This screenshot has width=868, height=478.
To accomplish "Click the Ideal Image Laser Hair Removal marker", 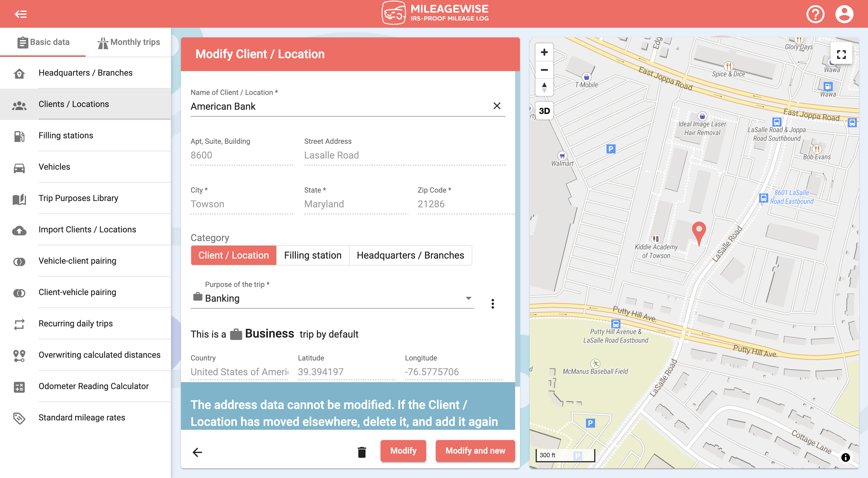I will click(x=702, y=116).
